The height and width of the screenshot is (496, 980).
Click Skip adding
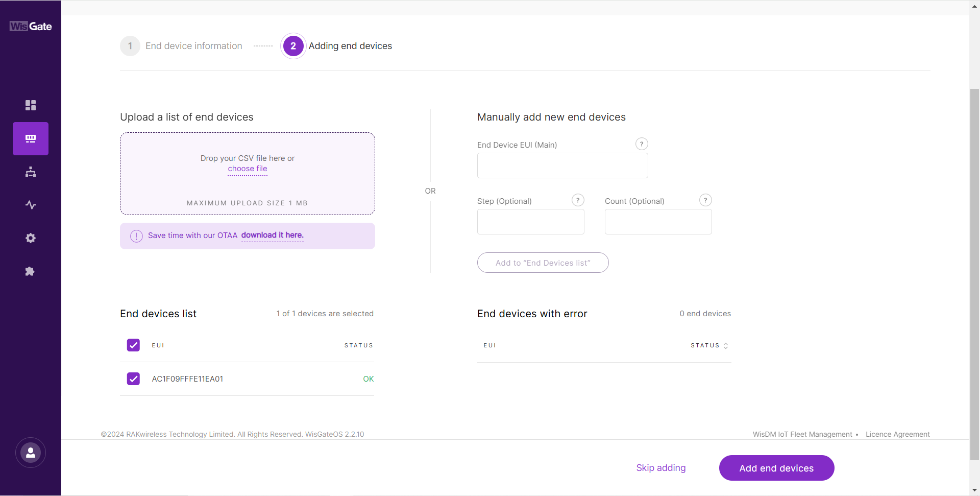click(661, 468)
